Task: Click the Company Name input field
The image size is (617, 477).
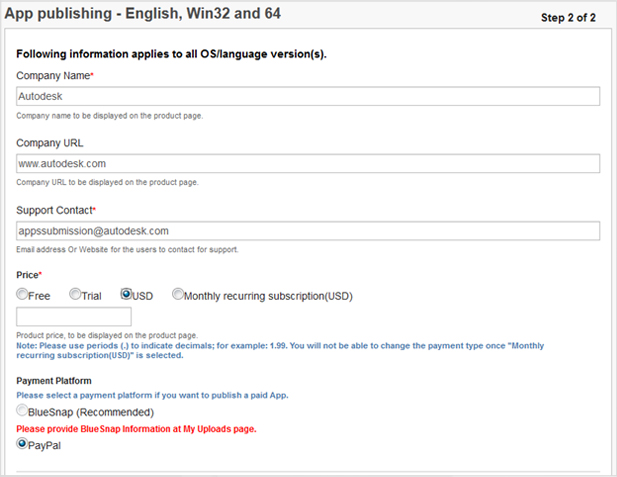Action: [308, 96]
